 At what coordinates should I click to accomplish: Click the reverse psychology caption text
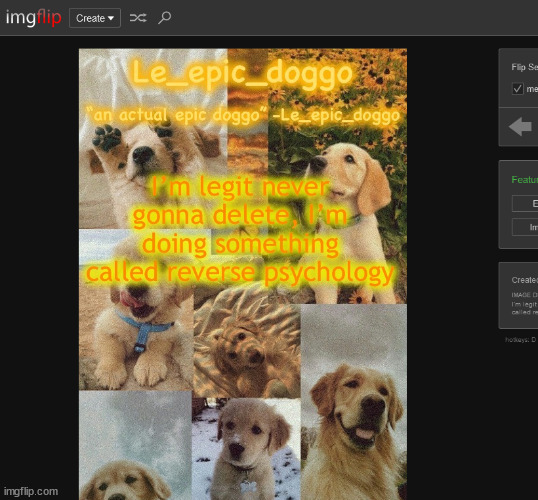point(239,230)
